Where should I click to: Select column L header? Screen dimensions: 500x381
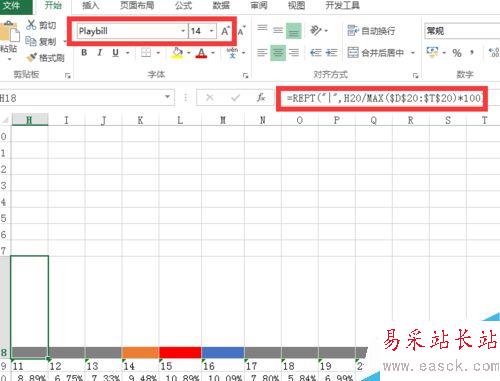point(180,120)
